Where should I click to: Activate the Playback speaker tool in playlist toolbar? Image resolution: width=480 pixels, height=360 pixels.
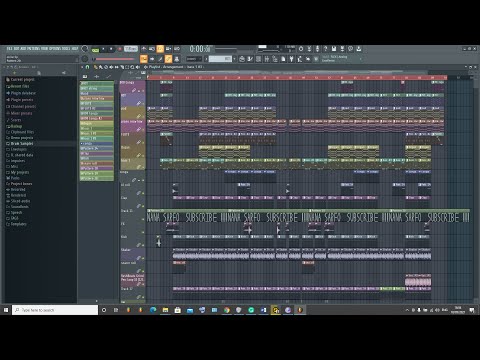click(138, 67)
